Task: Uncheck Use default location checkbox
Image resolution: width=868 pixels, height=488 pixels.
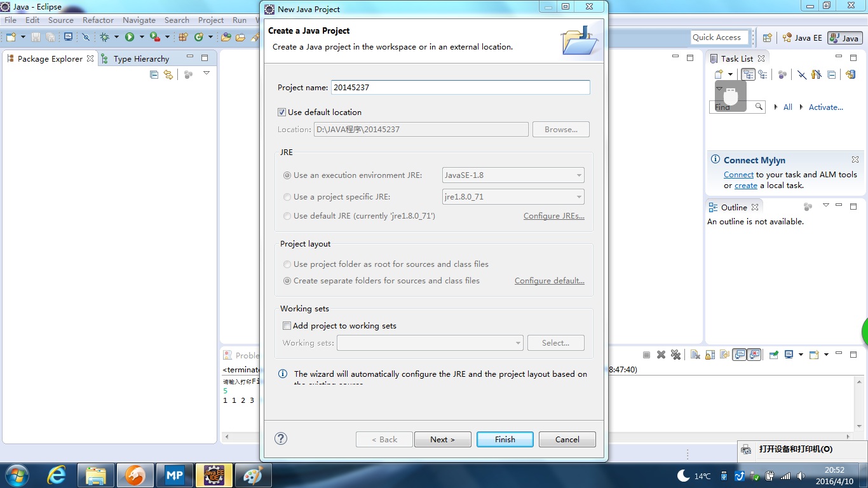Action: (x=281, y=112)
